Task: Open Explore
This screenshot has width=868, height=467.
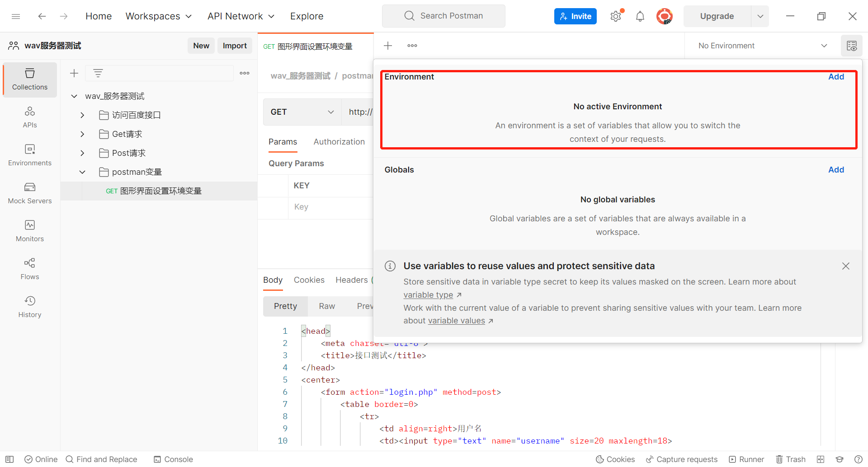Action: pos(307,16)
